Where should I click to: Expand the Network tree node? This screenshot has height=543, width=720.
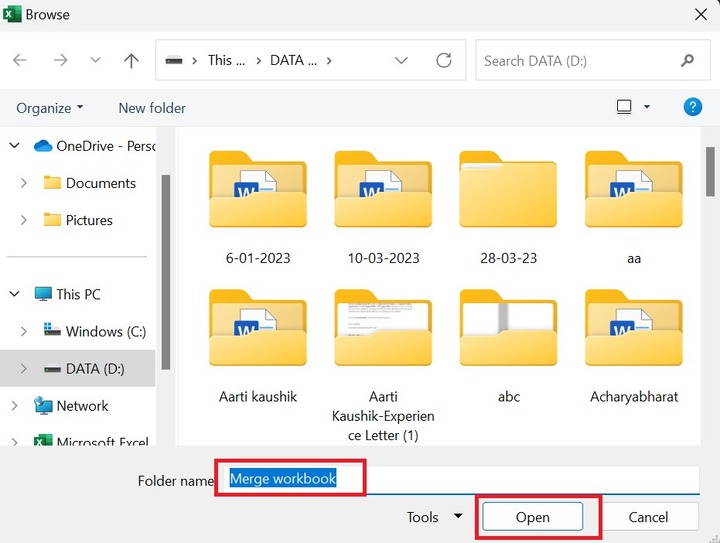pos(14,405)
